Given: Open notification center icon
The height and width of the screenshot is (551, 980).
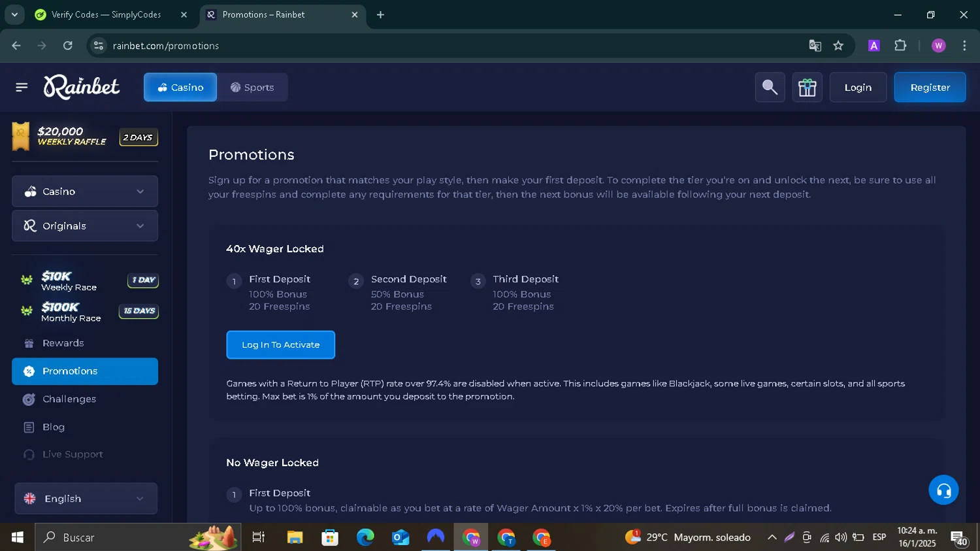Looking at the screenshot, I should click(x=958, y=538).
